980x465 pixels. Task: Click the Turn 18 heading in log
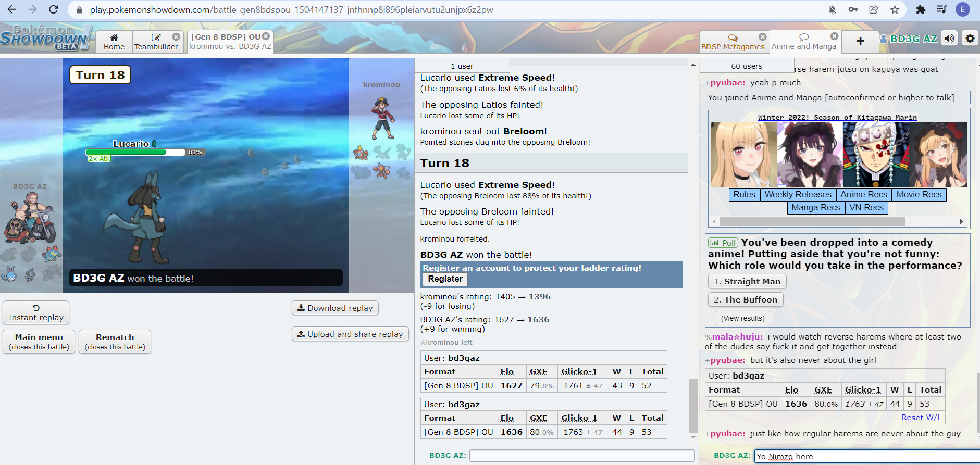[x=444, y=163]
